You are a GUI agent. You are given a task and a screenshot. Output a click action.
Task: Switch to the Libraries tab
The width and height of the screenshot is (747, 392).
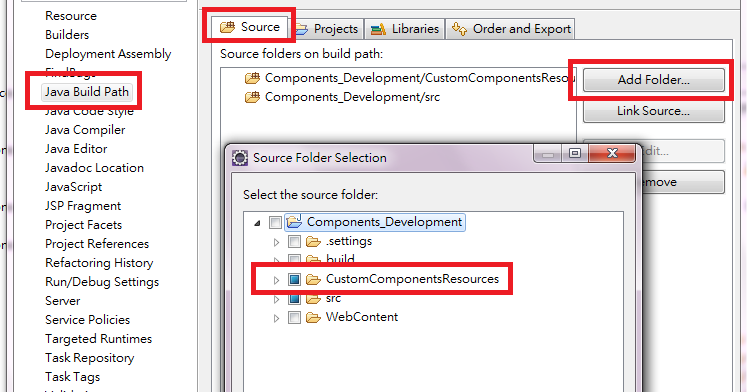click(x=404, y=29)
